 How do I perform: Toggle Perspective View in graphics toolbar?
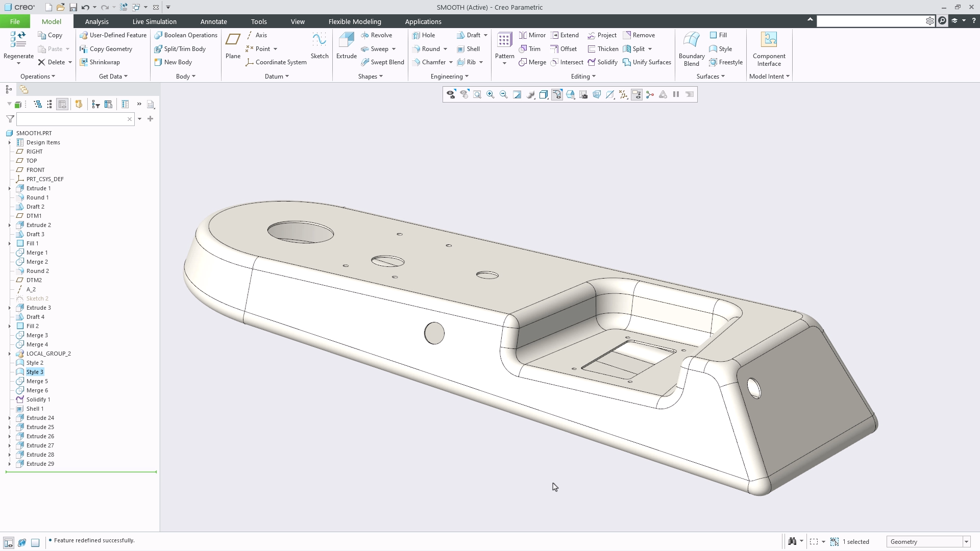pyautogui.click(x=597, y=94)
